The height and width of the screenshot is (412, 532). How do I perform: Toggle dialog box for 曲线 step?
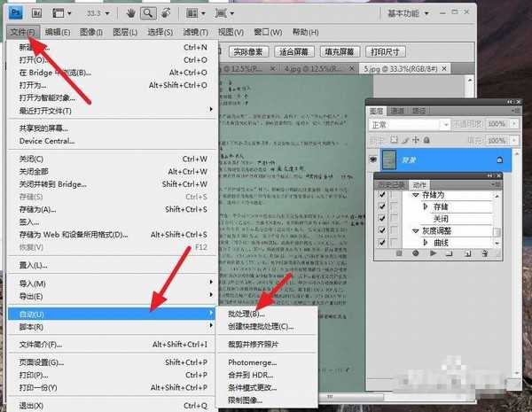[x=395, y=242]
